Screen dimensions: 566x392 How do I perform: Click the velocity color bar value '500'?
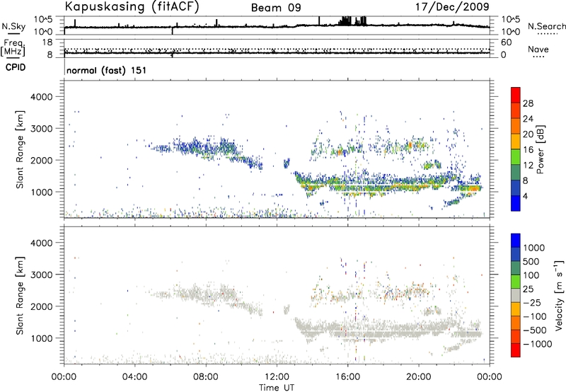531,261
